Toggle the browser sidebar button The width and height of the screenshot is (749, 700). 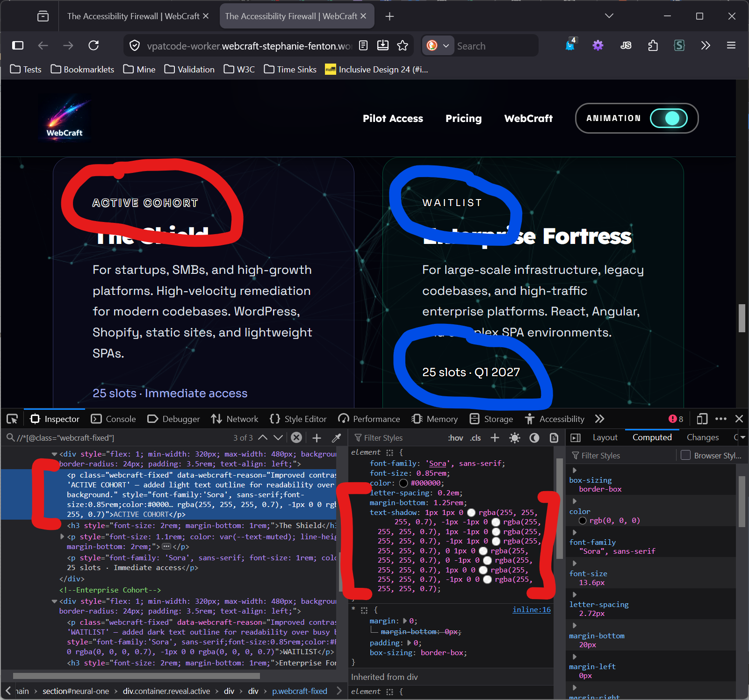(x=18, y=45)
